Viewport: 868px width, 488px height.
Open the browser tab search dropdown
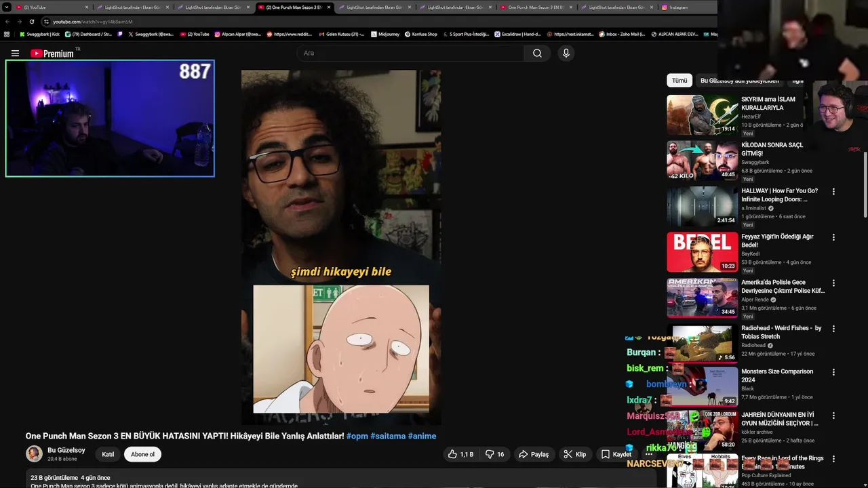(x=7, y=7)
